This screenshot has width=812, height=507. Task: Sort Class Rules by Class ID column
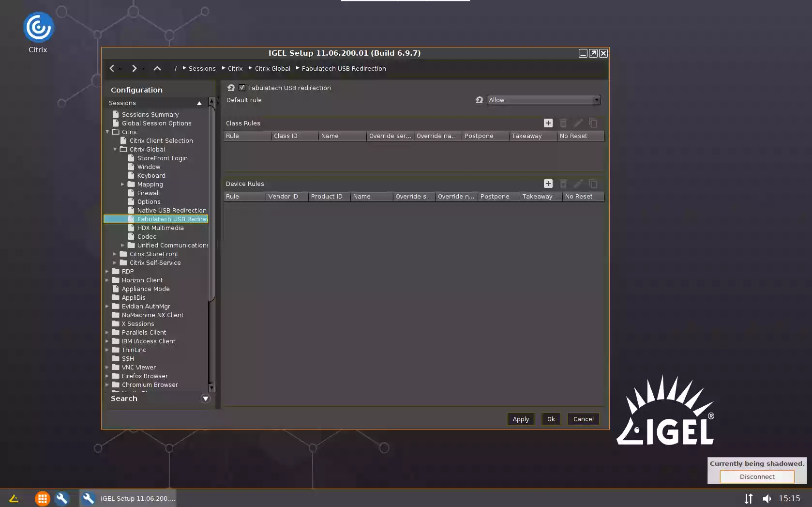295,136
